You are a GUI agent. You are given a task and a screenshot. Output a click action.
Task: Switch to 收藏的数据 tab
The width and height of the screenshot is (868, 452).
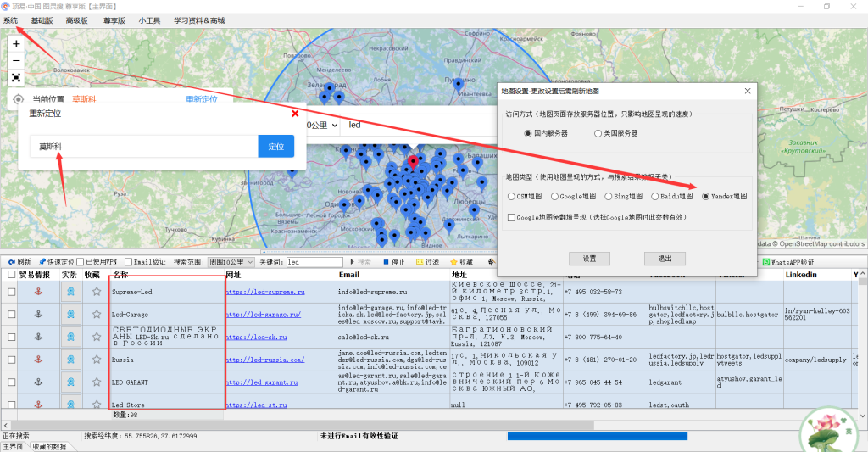tap(48, 447)
